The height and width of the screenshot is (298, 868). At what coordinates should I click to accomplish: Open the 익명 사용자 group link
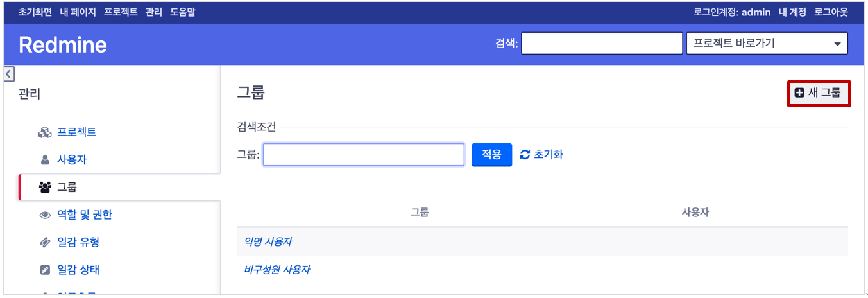268,242
